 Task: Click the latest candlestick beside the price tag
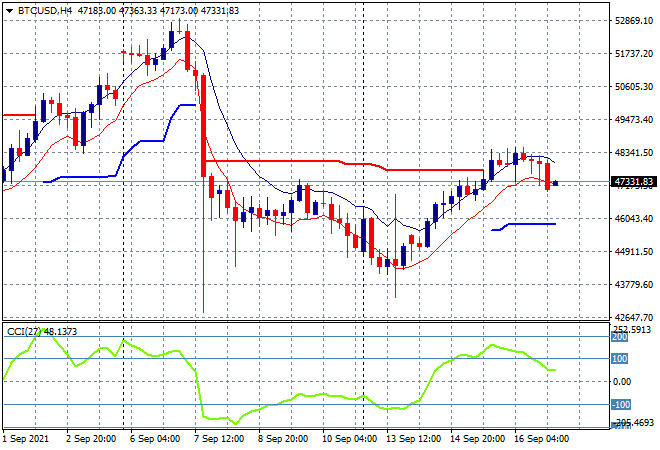coord(556,183)
